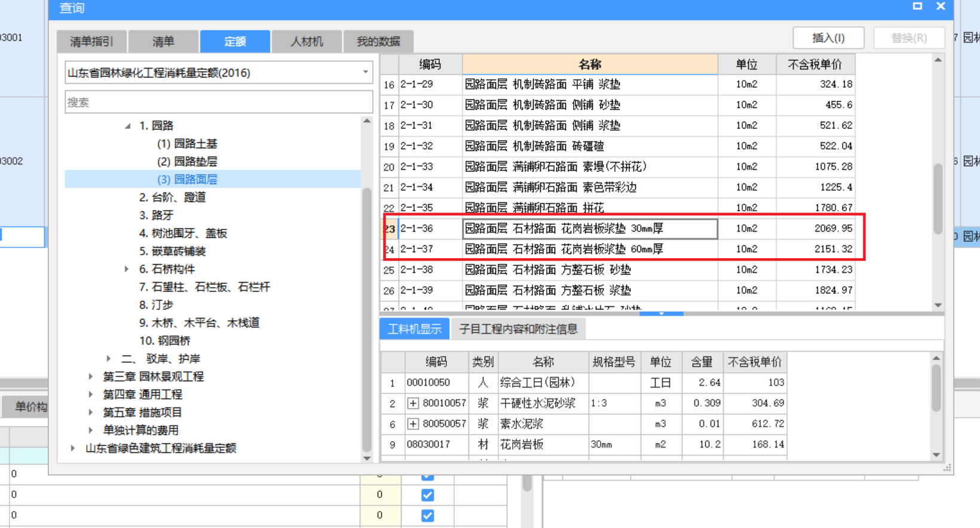Select tree item (2) 园路垫层
Screen dimensions: 980x528
(187, 162)
